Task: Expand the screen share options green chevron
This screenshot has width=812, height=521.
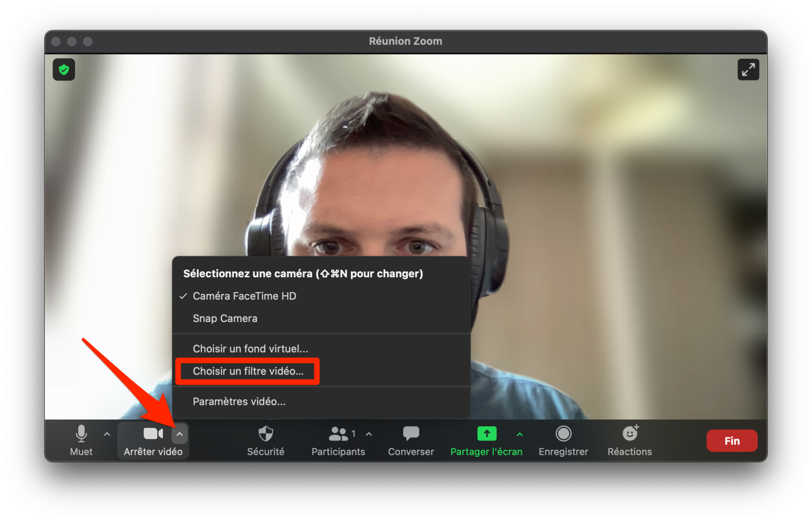Action: [x=520, y=434]
